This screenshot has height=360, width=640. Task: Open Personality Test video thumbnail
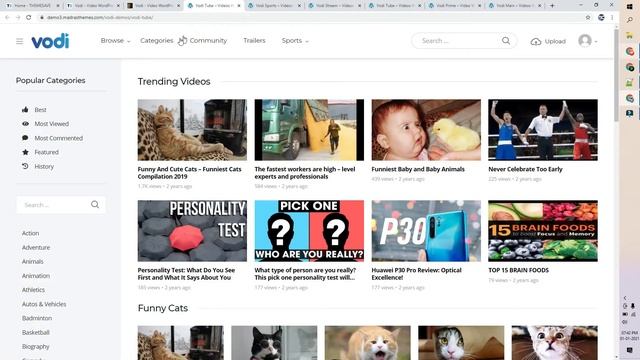192,231
